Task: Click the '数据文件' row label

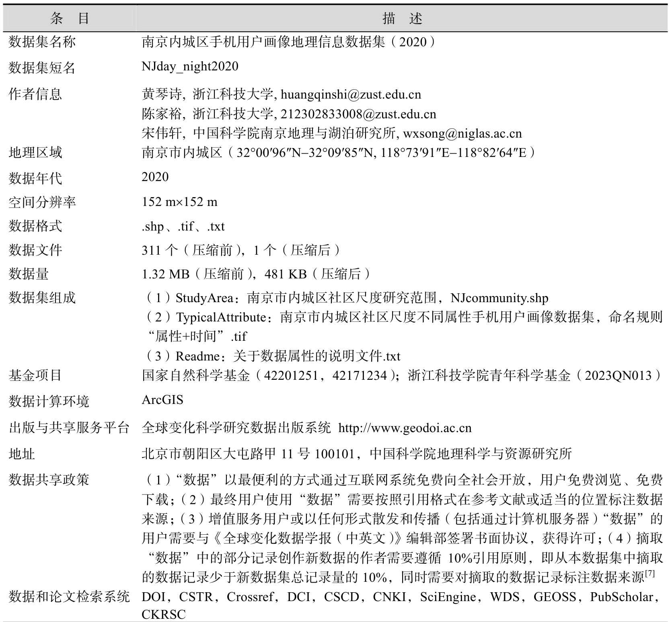Action: pos(35,250)
